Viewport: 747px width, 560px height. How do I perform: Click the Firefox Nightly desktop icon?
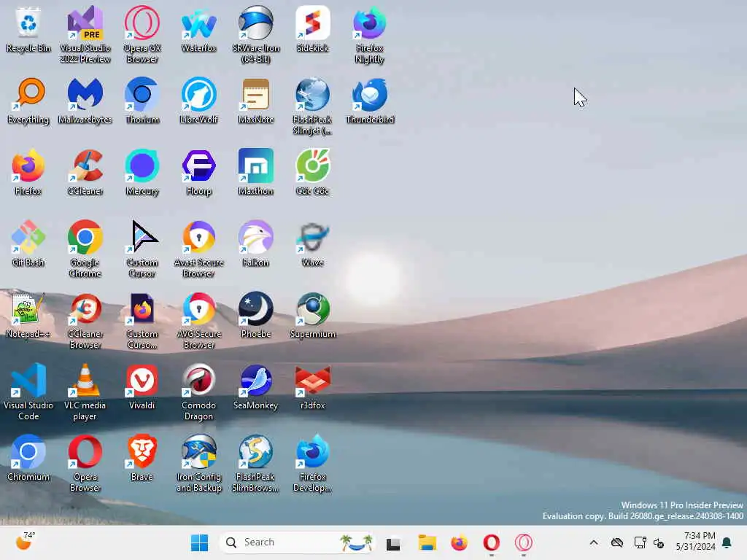tap(369, 35)
